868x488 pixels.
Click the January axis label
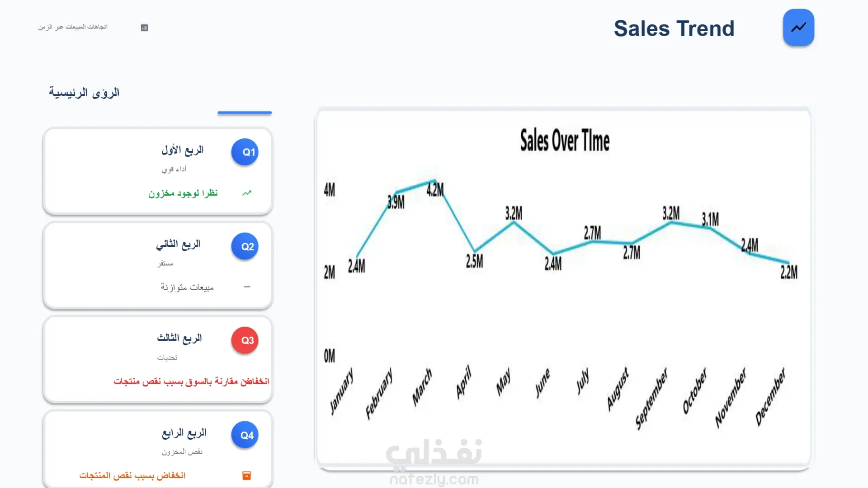click(x=341, y=391)
